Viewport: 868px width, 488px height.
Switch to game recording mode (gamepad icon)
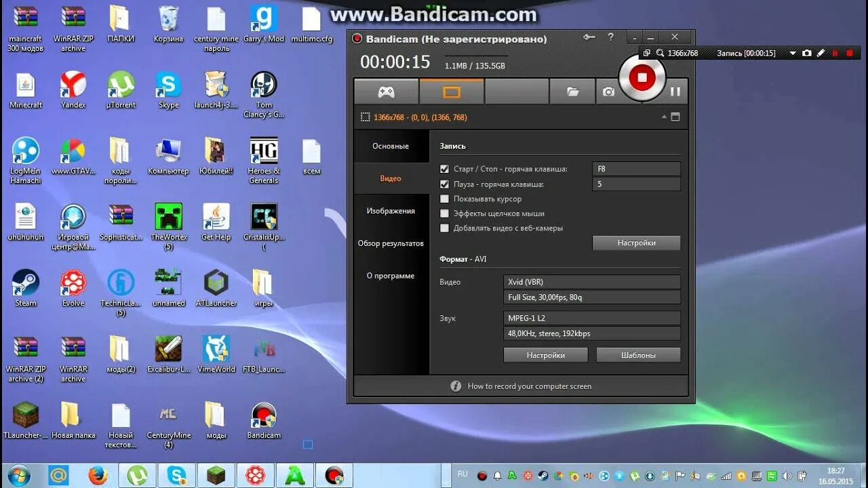[386, 91]
